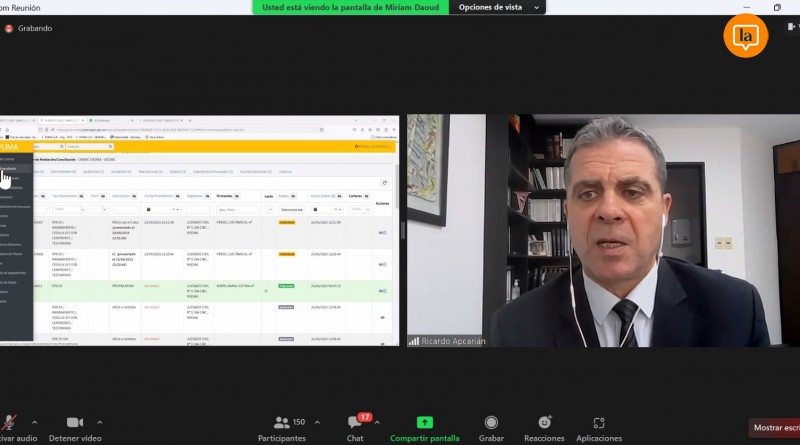The image size is (800, 445).
Task: Open the Chat panel with 17 unread
Action: click(x=355, y=423)
